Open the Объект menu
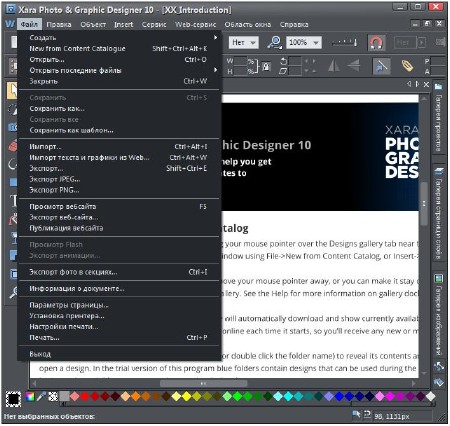The width and height of the screenshot is (450, 426). (93, 24)
